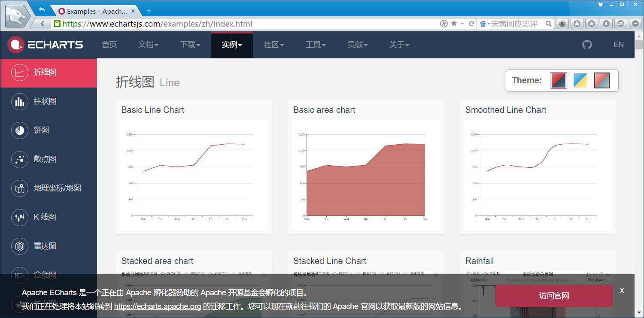This screenshot has width=644, height=318.
Task: Expand the 工具 dropdown menu
Action: point(316,45)
